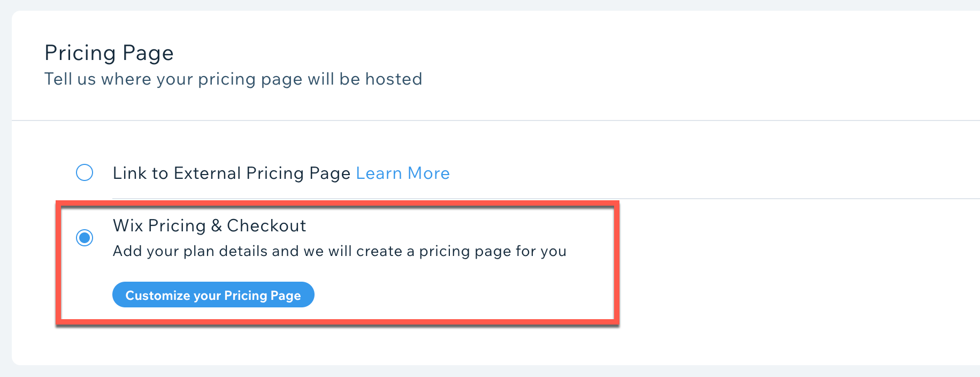
Task: Click the pricing page hosting subtitle text
Action: [233, 79]
